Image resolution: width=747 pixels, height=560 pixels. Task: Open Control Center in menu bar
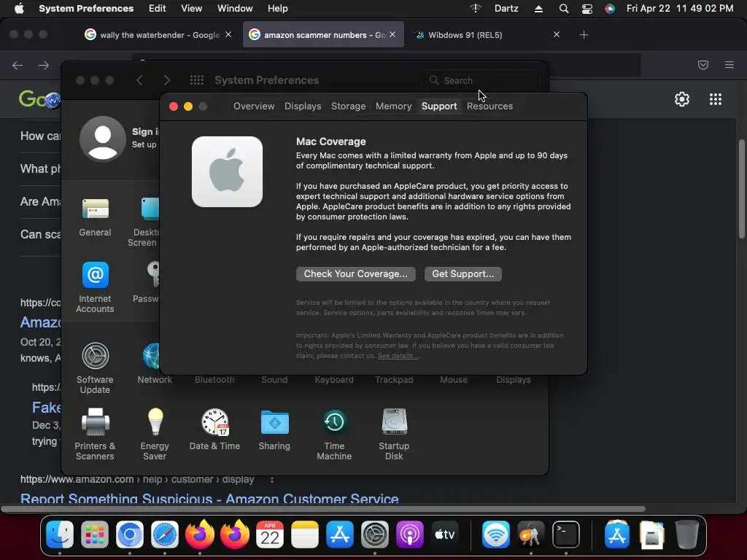coord(587,9)
